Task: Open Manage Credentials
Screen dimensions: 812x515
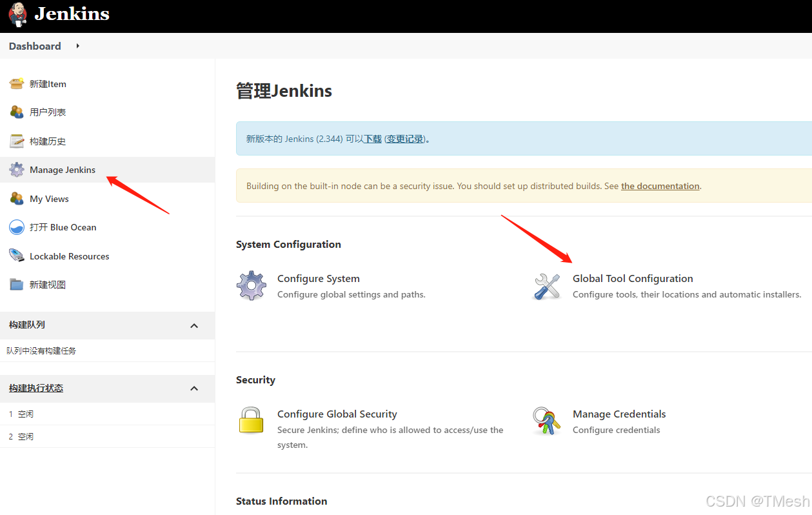Action: coord(619,414)
